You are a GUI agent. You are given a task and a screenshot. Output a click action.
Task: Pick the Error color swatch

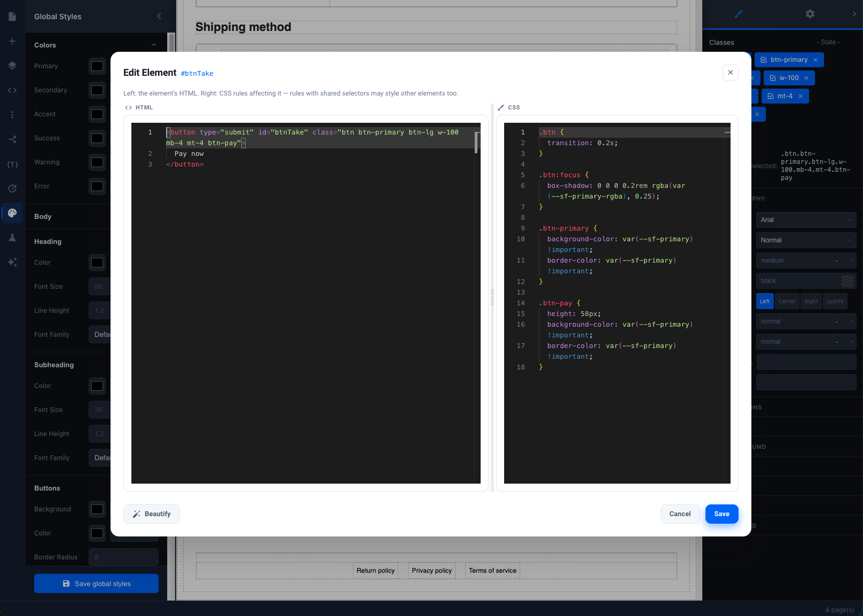(97, 186)
